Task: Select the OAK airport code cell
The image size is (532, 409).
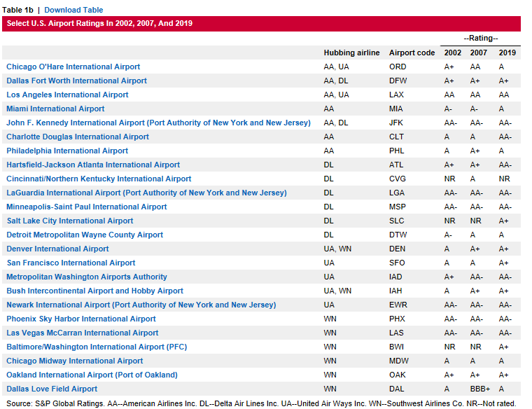Action: [398, 375]
